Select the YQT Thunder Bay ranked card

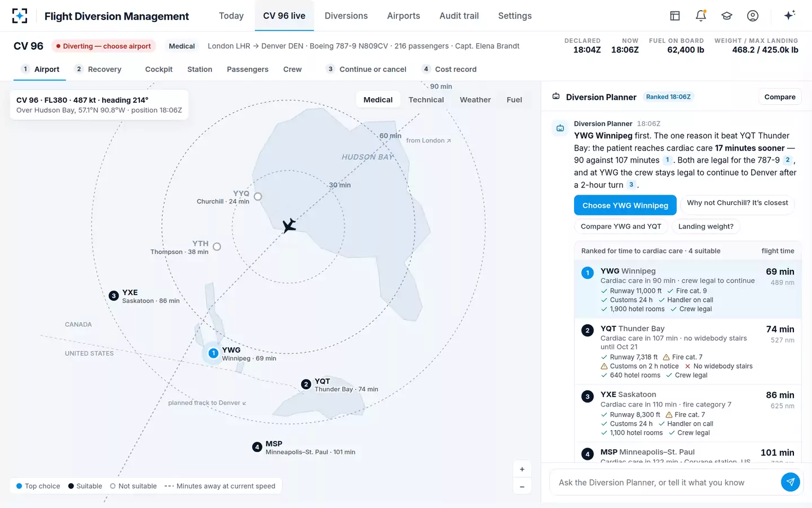coord(688,352)
